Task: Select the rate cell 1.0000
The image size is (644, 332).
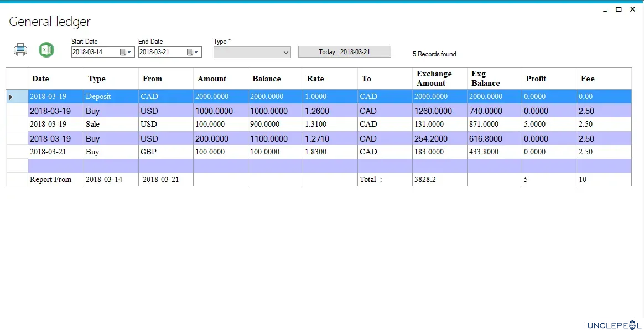Action: point(330,97)
